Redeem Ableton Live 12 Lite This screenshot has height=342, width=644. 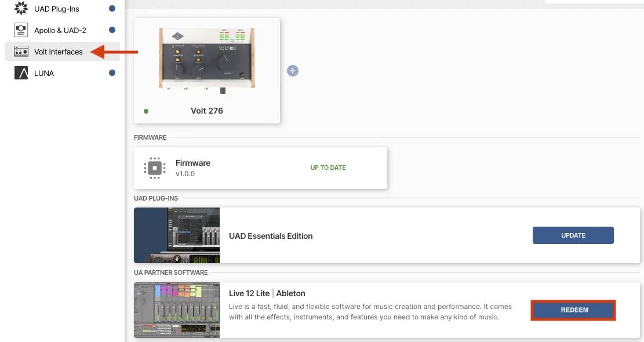[573, 310]
